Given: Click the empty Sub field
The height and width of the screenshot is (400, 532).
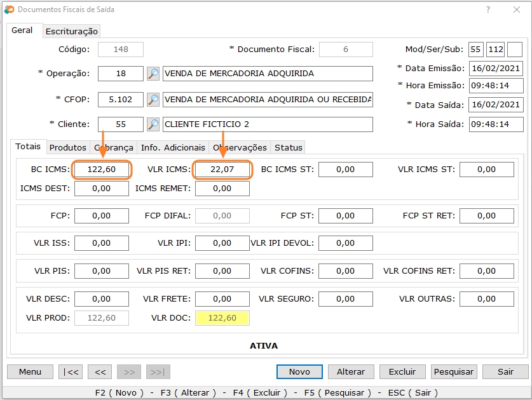Looking at the screenshot, I should (515, 50).
